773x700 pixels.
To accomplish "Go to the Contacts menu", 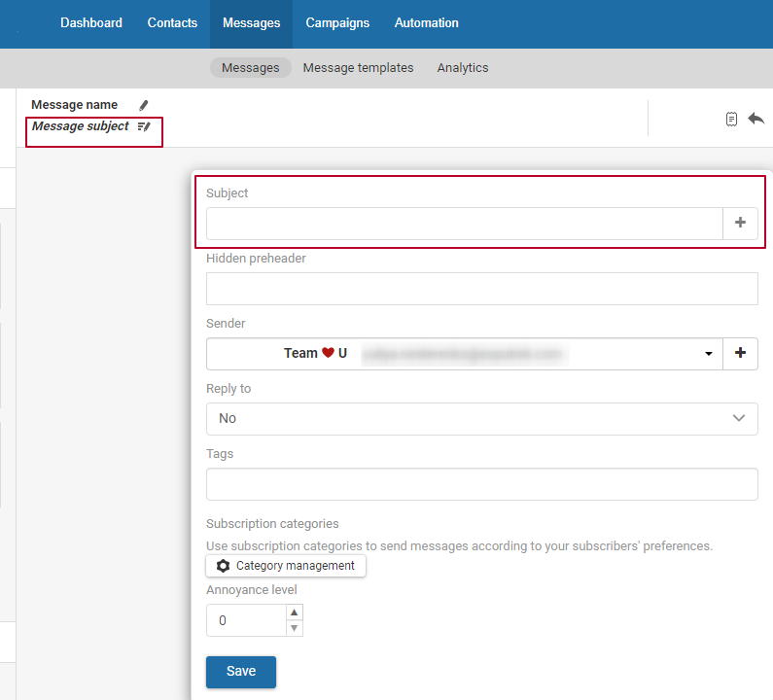I will (172, 23).
